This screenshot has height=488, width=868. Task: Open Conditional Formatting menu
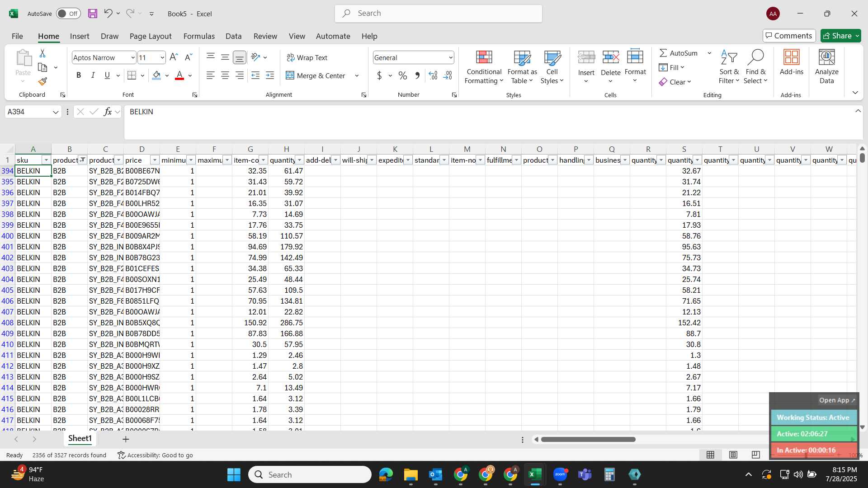[x=484, y=67]
